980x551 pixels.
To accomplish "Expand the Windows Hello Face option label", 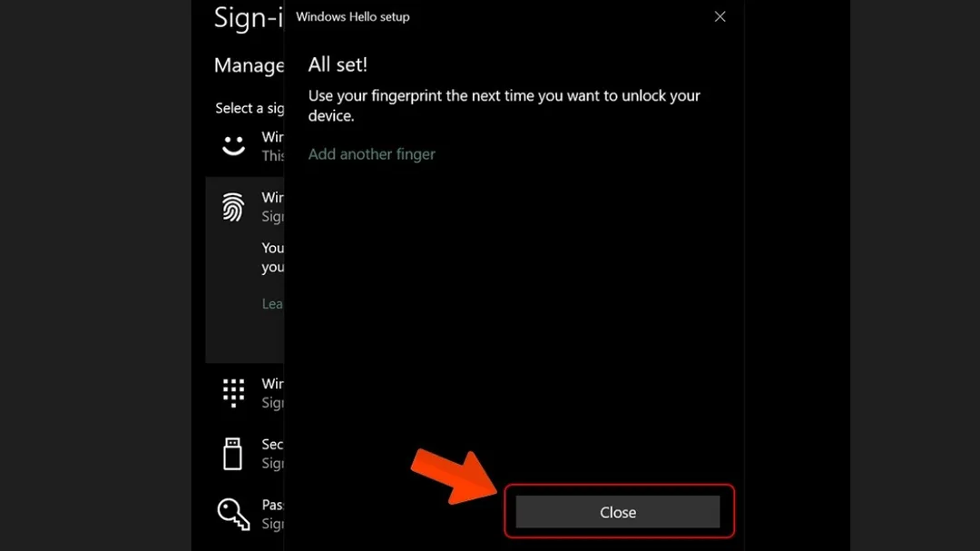I will (x=272, y=137).
